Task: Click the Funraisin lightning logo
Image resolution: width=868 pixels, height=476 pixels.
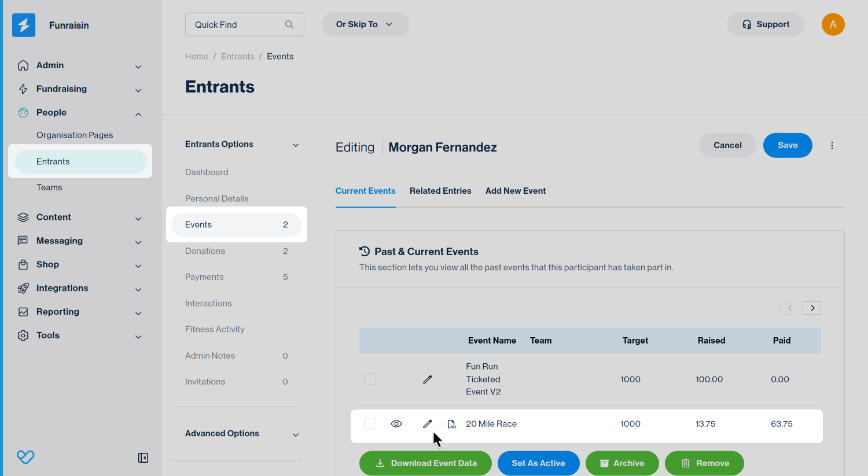Action: (24, 25)
